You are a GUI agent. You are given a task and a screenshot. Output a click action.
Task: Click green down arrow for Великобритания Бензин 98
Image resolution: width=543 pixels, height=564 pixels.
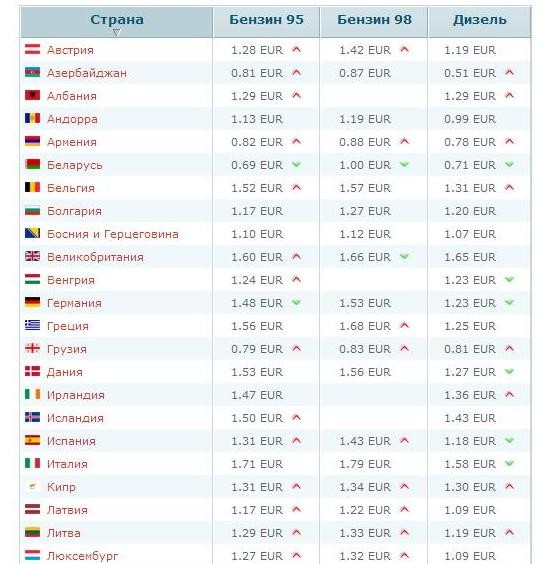coord(405,256)
